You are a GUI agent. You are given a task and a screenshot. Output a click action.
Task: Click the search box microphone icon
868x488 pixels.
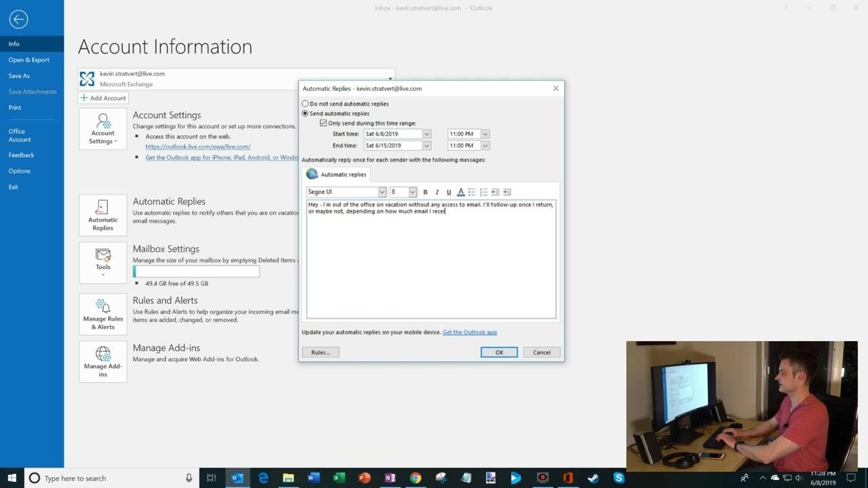[x=189, y=478]
